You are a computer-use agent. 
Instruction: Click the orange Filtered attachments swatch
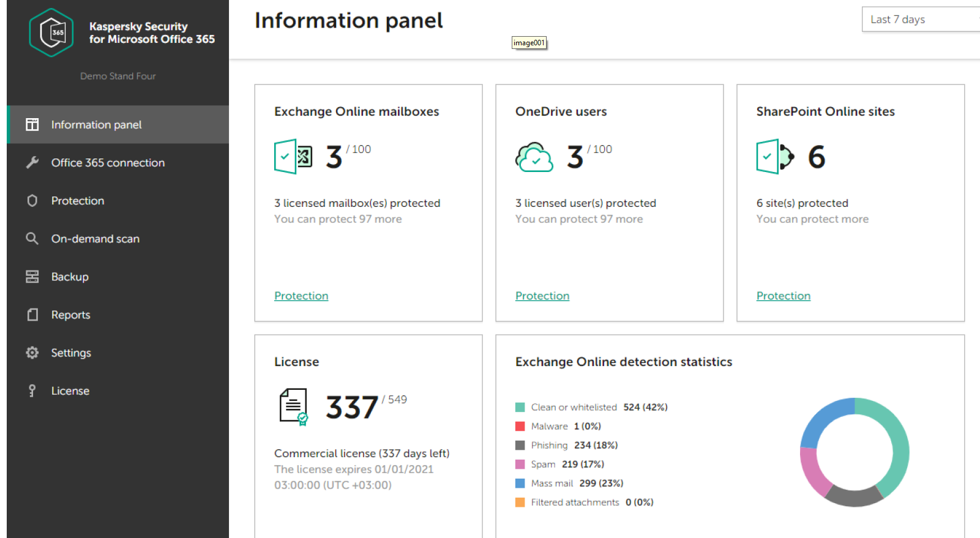tap(520, 503)
